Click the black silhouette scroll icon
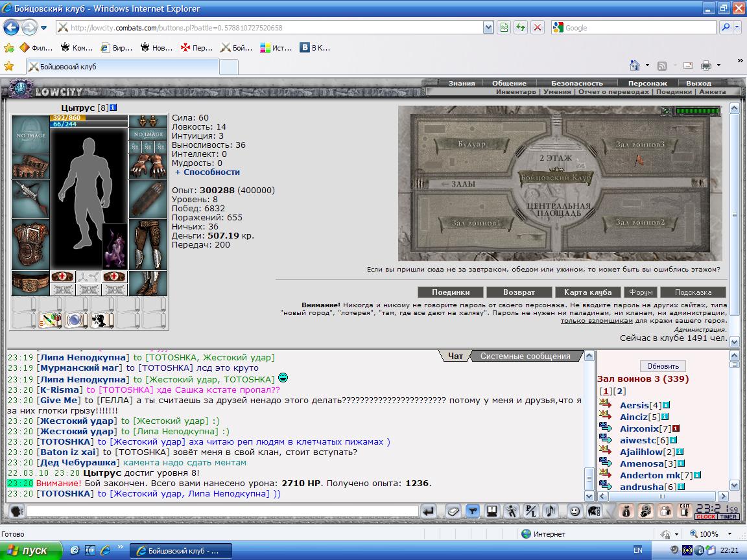The width and height of the screenshot is (747, 560). point(101,320)
